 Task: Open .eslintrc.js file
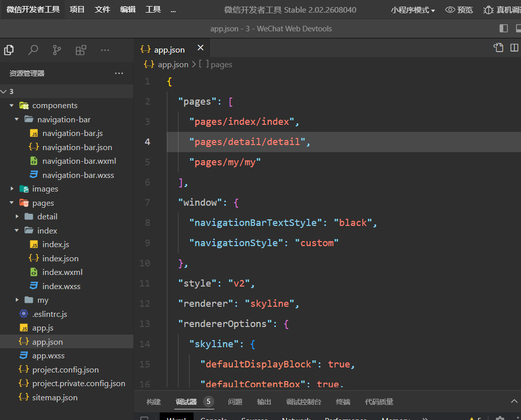pyautogui.click(x=67, y=314)
